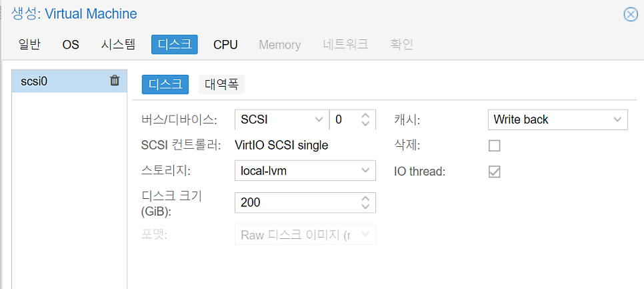The height and width of the screenshot is (289, 644).
Task: Increase disk size with up arrow
Action: (365, 198)
